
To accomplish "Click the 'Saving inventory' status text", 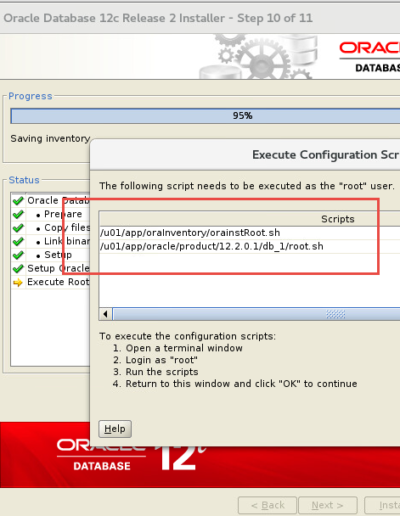I will (50, 138).
